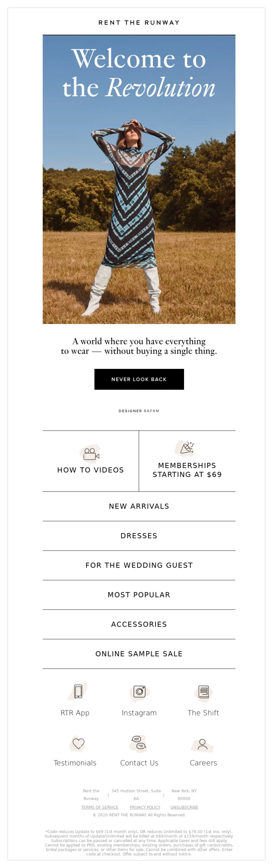Image resolution: width=273 pixels, height=868 pixels.
Task: Read the PRIVACY POLICY
Action: click(145, 807)
